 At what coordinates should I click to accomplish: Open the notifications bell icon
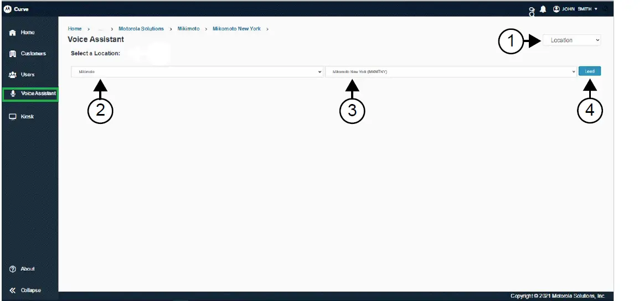(543, 9)
